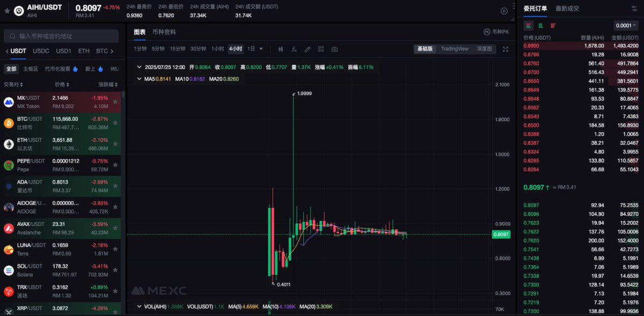Viewport: 644px width, 316px height.
Task: Click the 0.7620 bid price row
Action: [581, 241]
